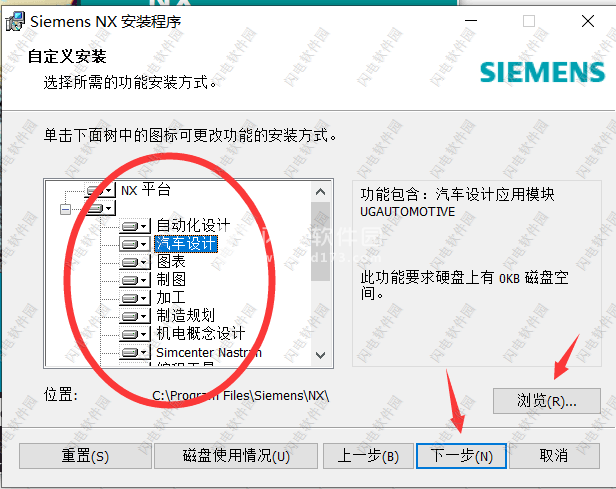Minimize the installer window

pos(471,21)
